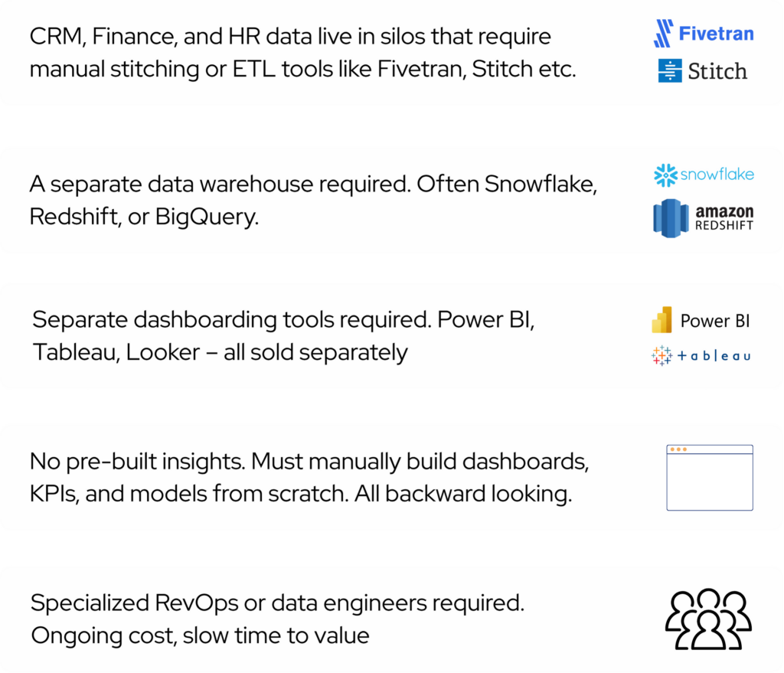Select the text about CRM, Finance, HR silos
This screenshot has height=673, width=784.
point(302,53)
